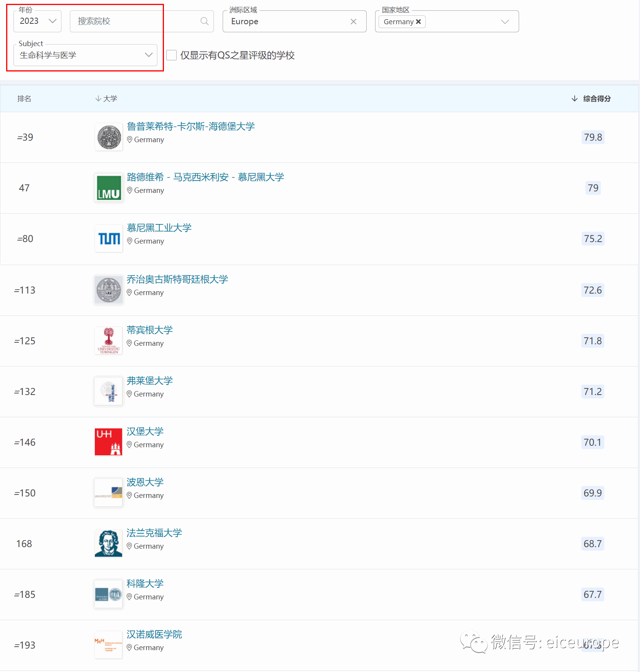640x672 pixels.
Task: Expand the country dropdown arrow
Action: tap(505, 22)
